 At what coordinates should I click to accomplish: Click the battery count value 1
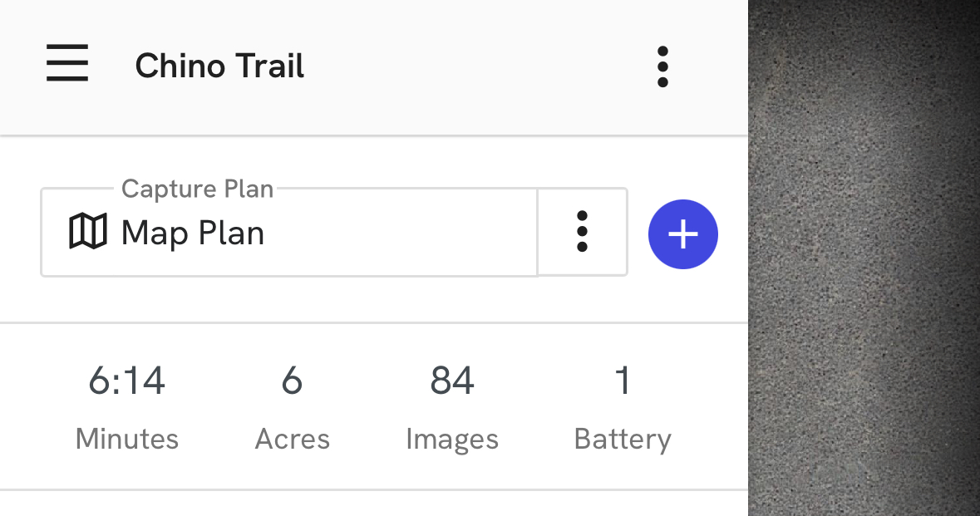[623, 381]
